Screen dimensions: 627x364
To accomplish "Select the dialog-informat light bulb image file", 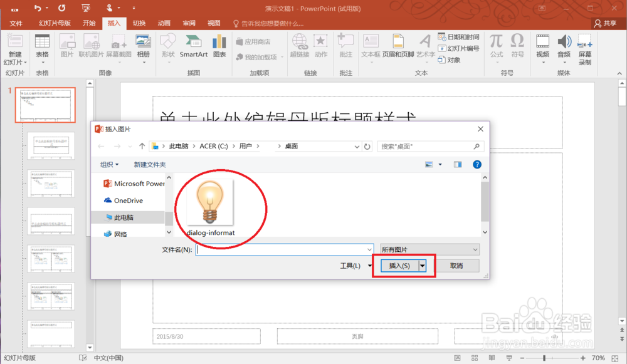I will (210, 207).
